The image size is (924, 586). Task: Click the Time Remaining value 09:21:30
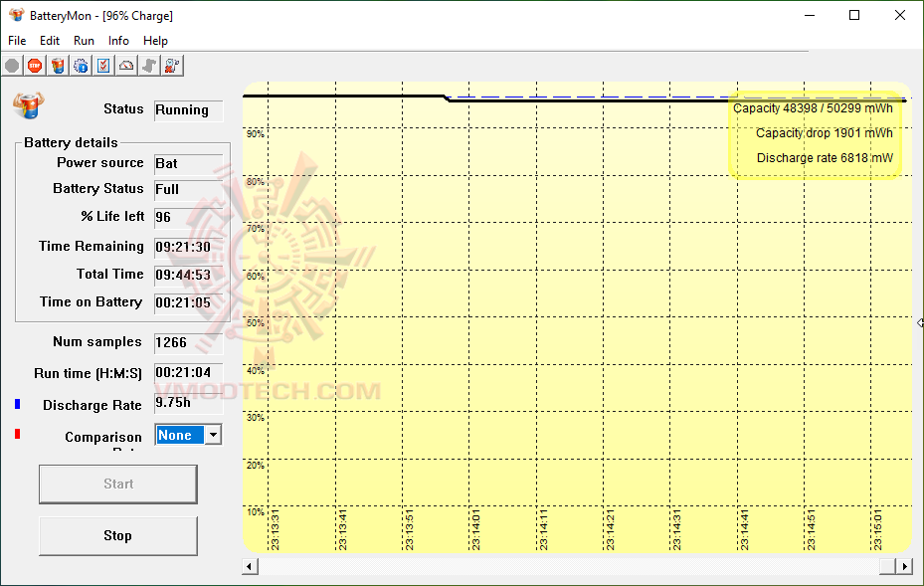[189, 247]
